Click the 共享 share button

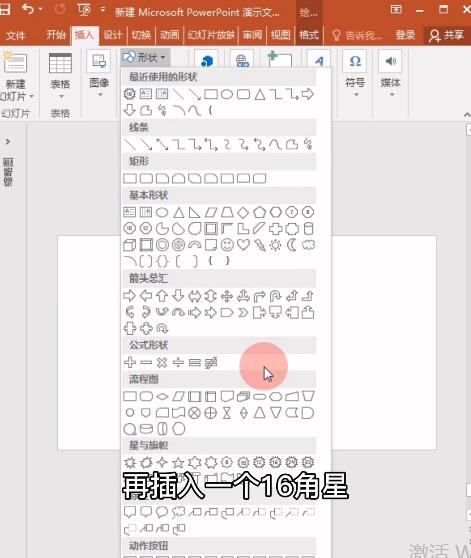tap(447, 35)
